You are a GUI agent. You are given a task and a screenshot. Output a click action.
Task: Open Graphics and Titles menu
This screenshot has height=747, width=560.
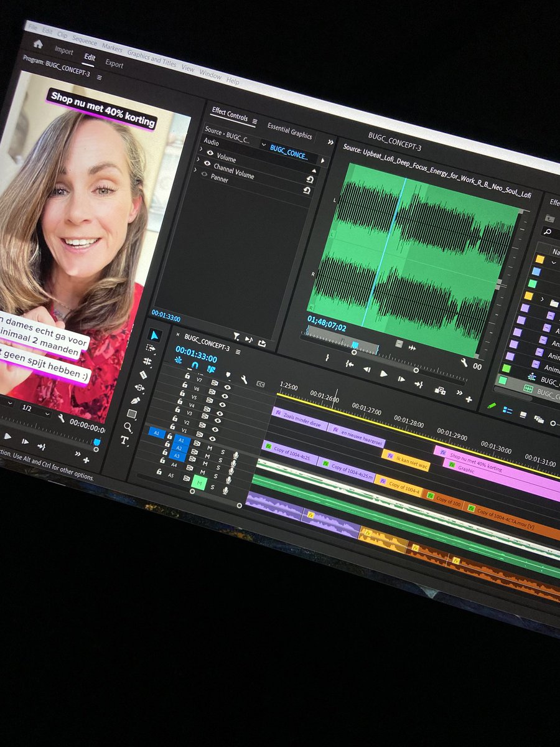coord(152,59)
